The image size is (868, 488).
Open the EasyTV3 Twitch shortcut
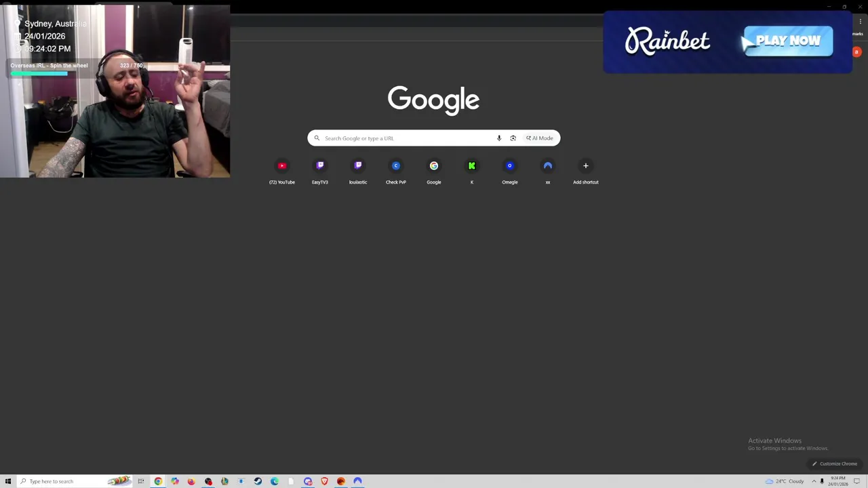pos(320,171)
